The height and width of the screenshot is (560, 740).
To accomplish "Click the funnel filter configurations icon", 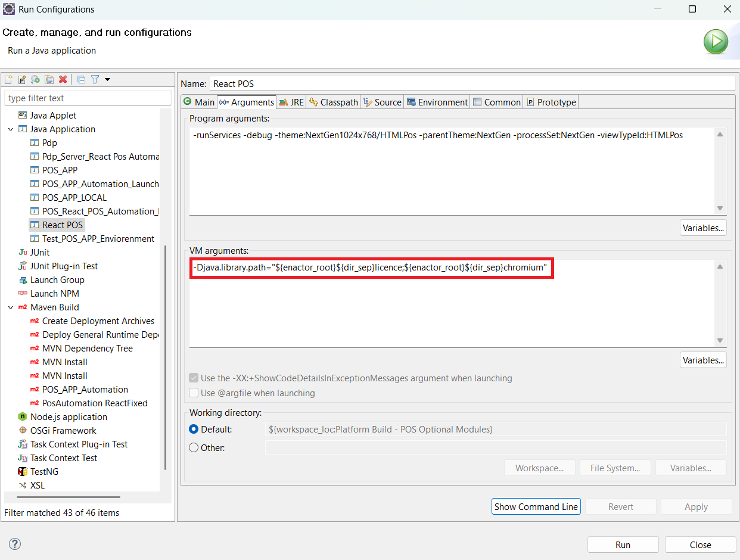I will tap(95, 79).
